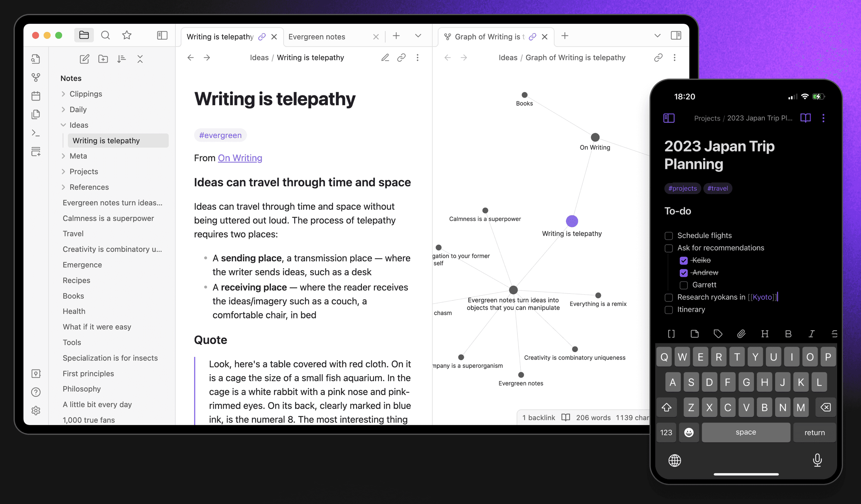861x504 pixels.
Task: Open the search panel magnifier icon
Action: (x=105, y=35)
